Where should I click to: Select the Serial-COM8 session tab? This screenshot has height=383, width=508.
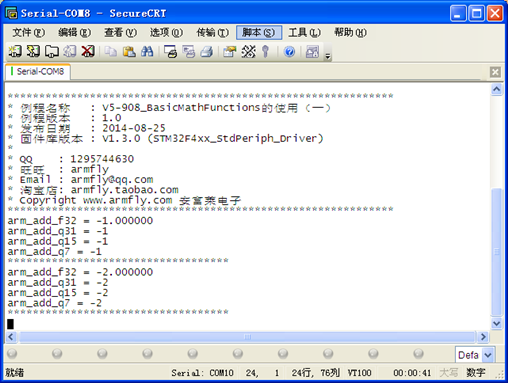coord(38,71)
